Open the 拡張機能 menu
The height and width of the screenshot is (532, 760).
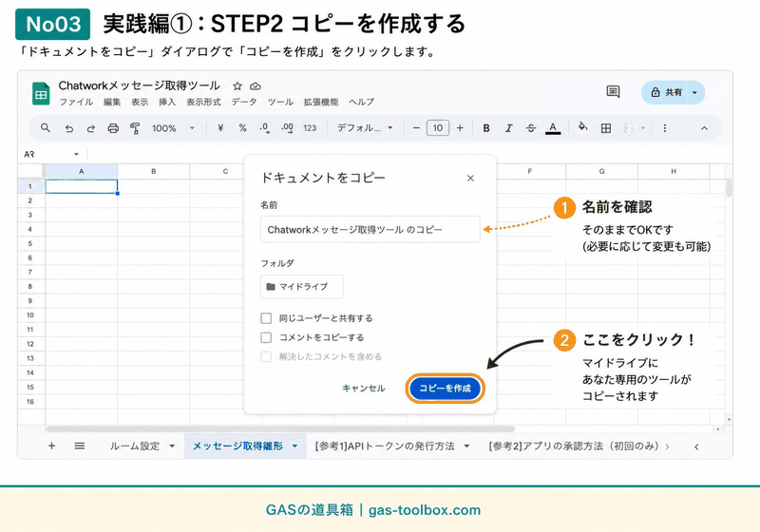pyautogui.click(x=321, y=103)
